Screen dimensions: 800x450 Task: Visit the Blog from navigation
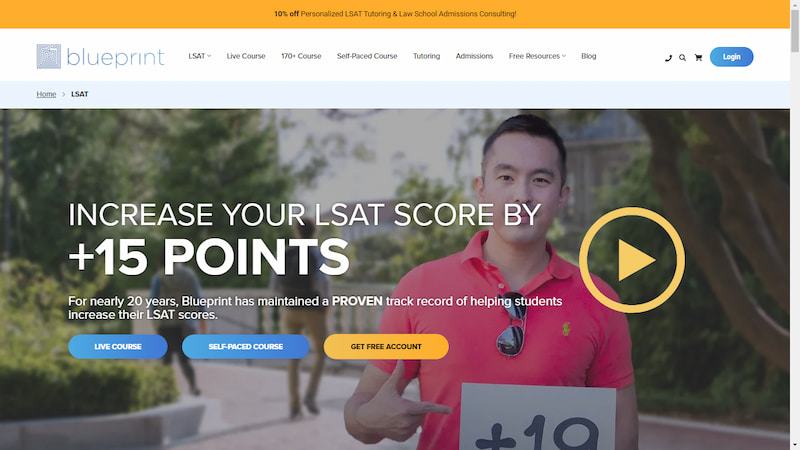coord(588,56)
